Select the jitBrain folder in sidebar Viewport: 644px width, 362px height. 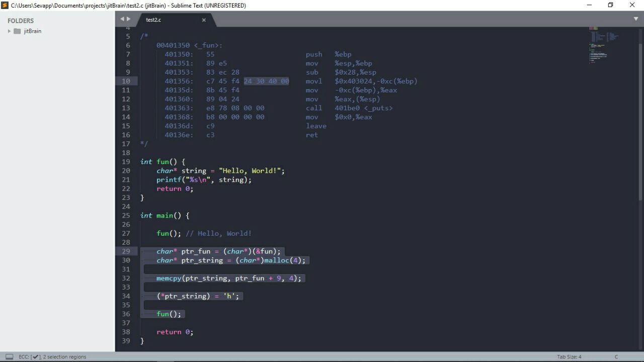pyautogui.click(x=33, y=31)
